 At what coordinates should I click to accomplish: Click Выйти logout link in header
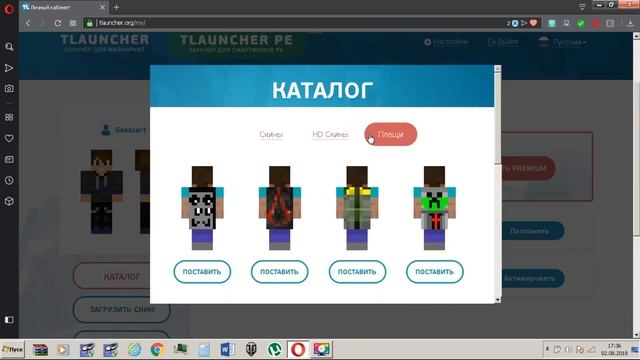point(503,42)
